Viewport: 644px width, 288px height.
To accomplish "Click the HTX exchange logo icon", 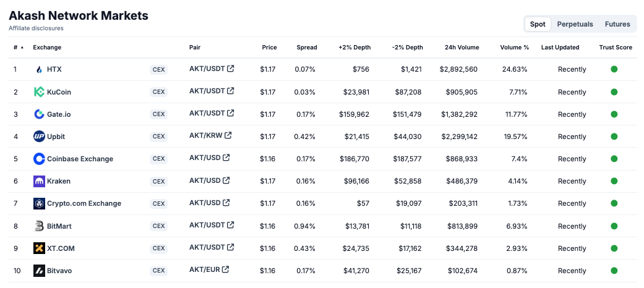I will click(39, 70).
